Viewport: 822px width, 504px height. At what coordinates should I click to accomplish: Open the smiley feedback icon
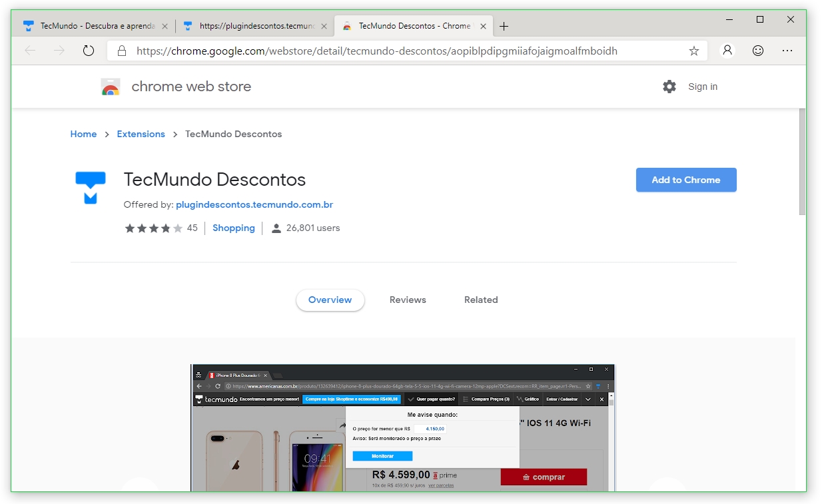click(x=758, y=51)
